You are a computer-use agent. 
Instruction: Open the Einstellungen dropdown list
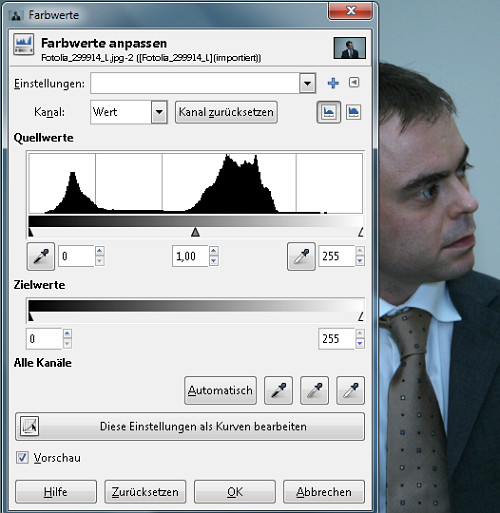307,83
